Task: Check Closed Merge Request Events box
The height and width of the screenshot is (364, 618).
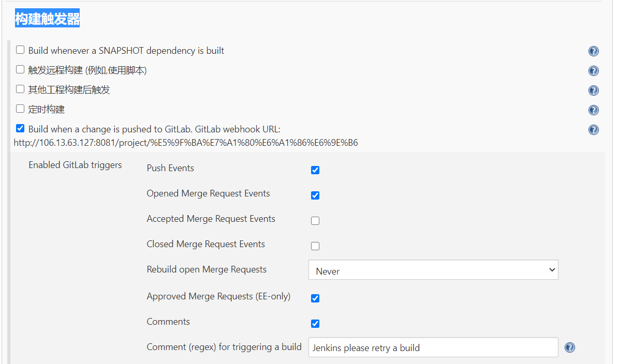Action: (315, 246)
